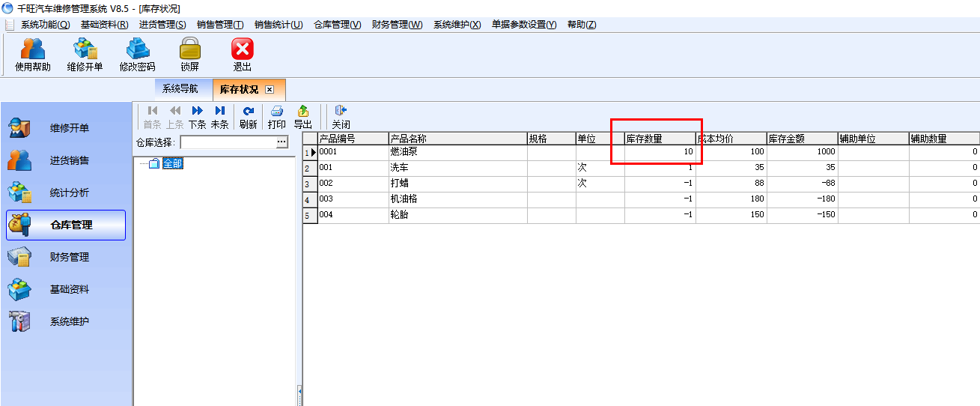
Task: Open the 财务管理(W) menu
Action: point(398,25)
